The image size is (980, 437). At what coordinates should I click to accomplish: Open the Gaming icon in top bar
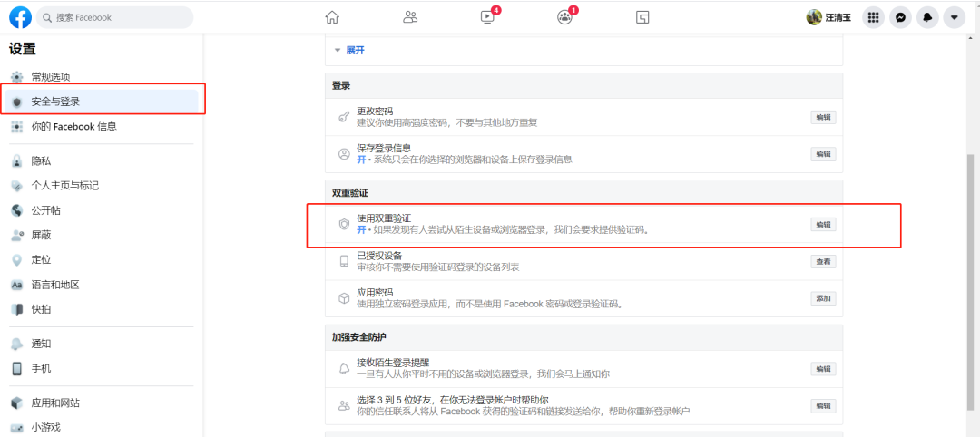642,17
